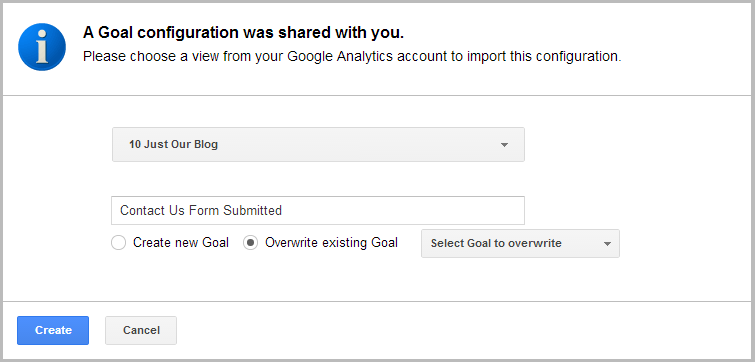Viewport: 755px width, 362px height.
Task: Click the 'Create new Goal' label text
Action: [x=181, y=243]
